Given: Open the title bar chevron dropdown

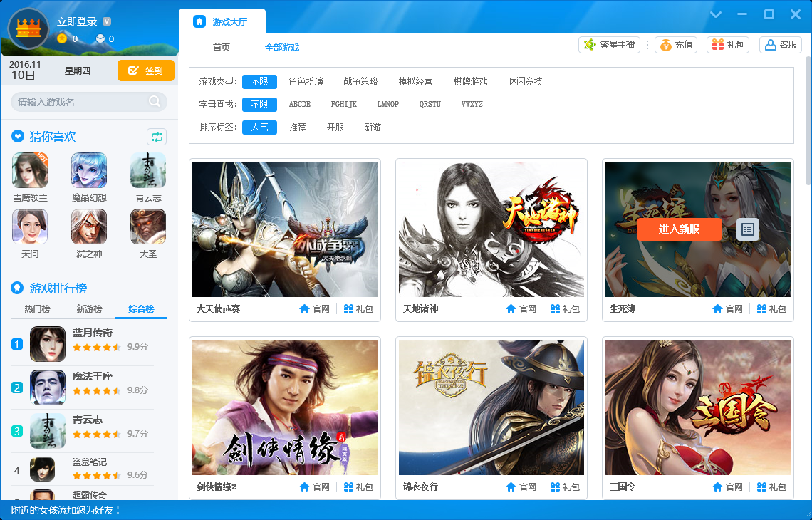Looking at the screenshot, I should [x=715, y=14].
